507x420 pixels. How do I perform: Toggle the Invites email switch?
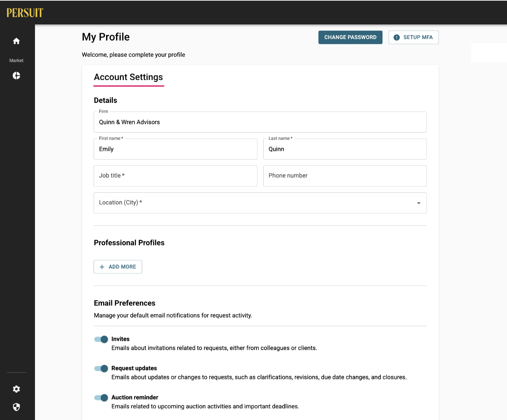tap(101, 339)
